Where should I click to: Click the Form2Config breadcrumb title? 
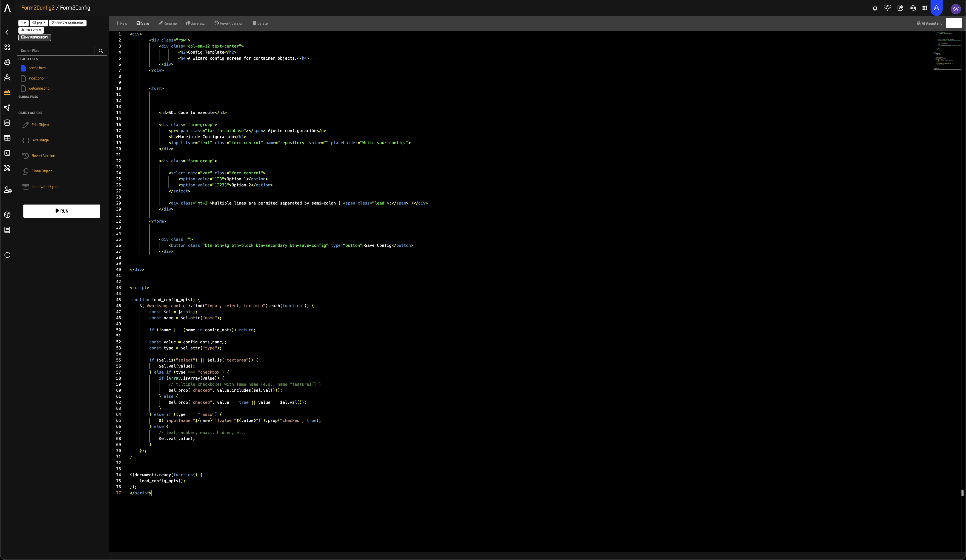(75, 8)
